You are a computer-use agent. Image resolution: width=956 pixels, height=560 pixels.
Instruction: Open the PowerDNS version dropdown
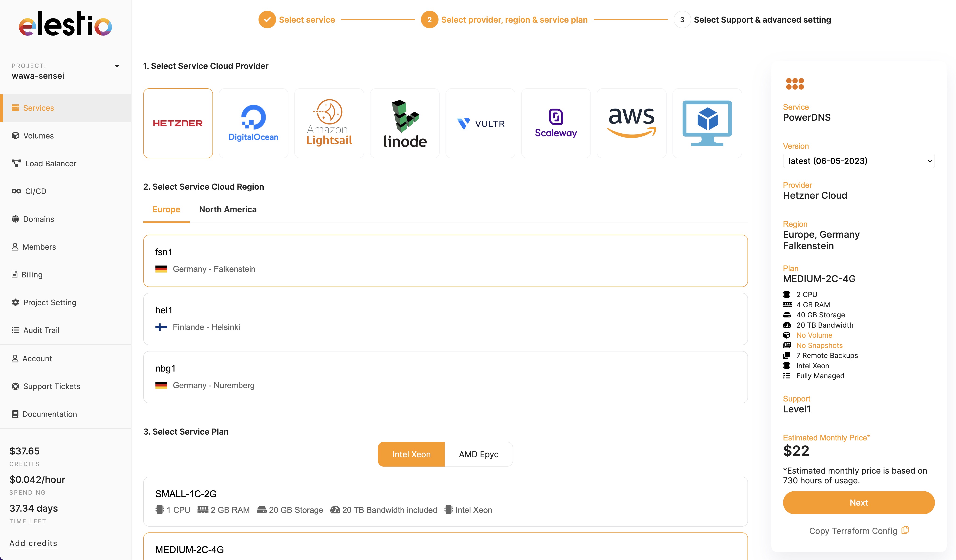859,161
